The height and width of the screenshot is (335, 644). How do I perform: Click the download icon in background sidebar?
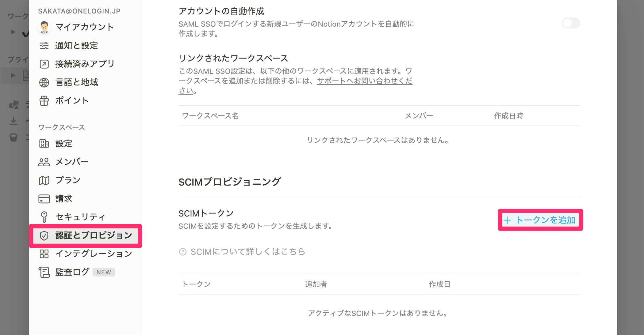pos(13,121)
